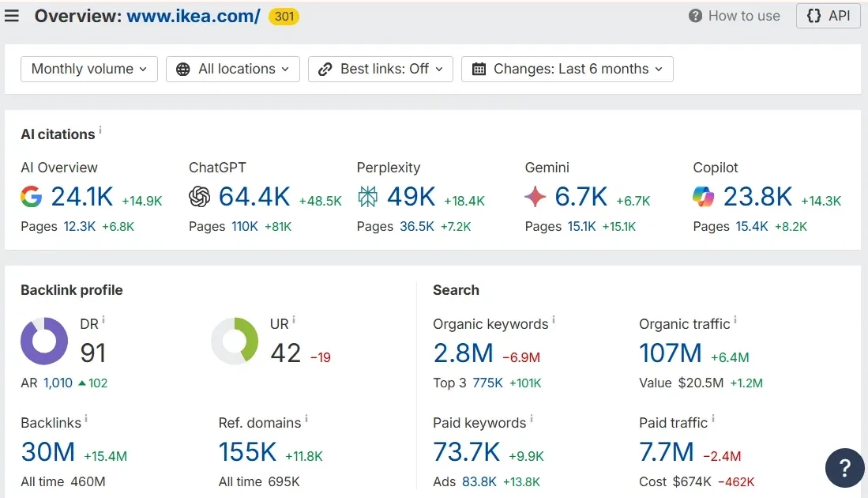The width and height of the screenshot is (868, 498).
Task: Click the Organic keywords info icon
Action: point(554,319)
